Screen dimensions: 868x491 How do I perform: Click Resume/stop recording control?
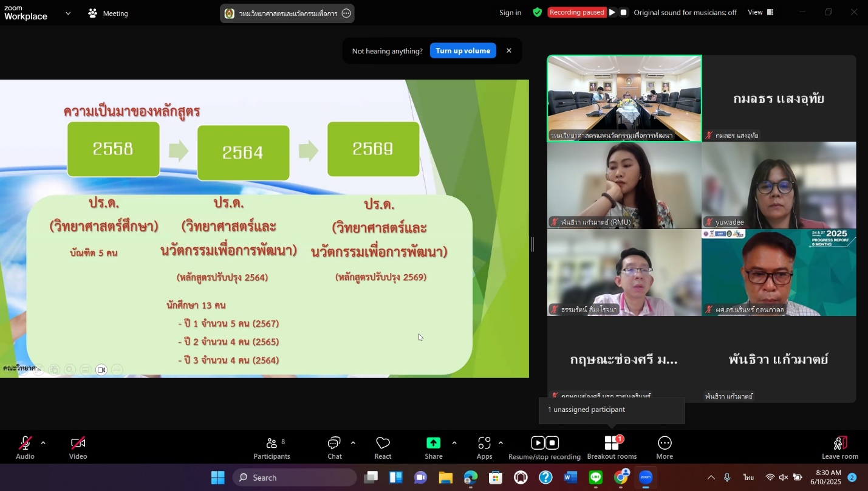coord(544,447)
